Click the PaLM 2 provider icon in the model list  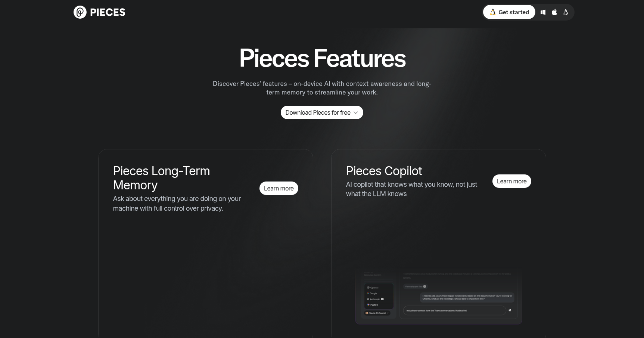[368, 304]
